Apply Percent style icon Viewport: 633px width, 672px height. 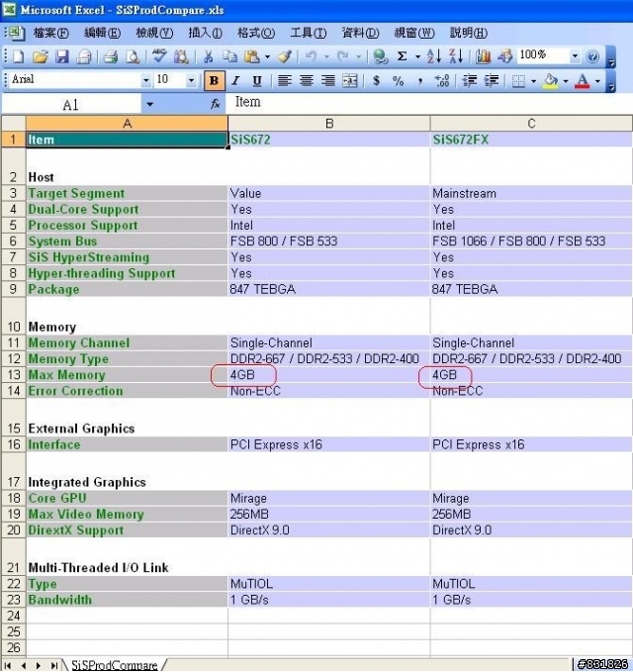399,80
